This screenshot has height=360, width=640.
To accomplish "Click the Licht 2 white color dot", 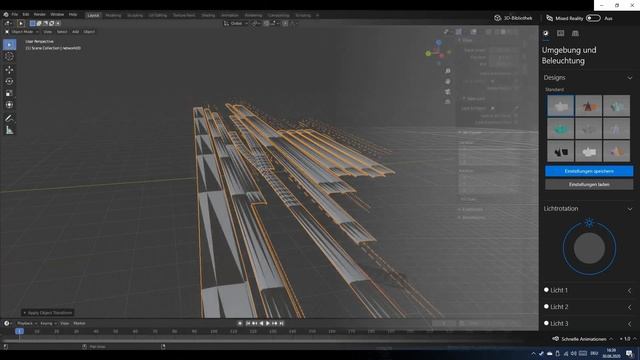I will [x=546, y=306].
